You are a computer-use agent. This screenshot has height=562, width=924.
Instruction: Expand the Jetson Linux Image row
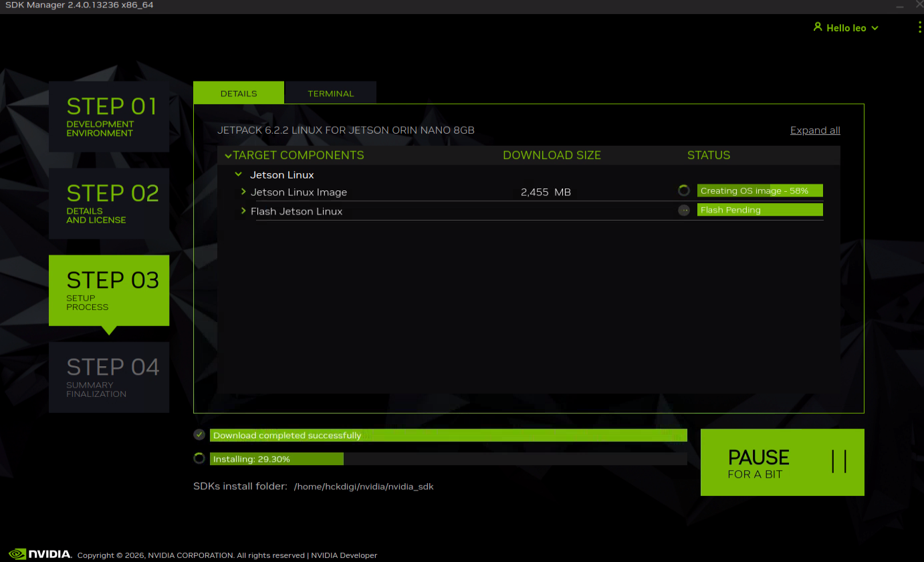click(x=243, y=192)
